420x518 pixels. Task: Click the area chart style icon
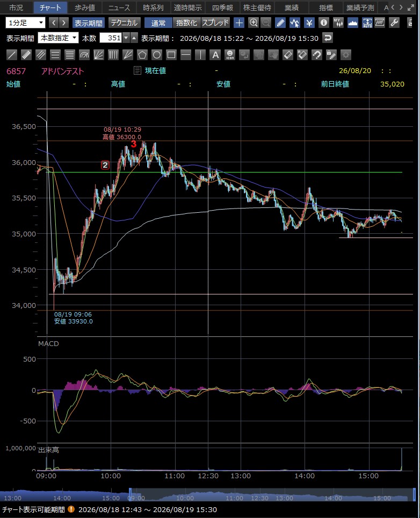[x=353, y=23]
